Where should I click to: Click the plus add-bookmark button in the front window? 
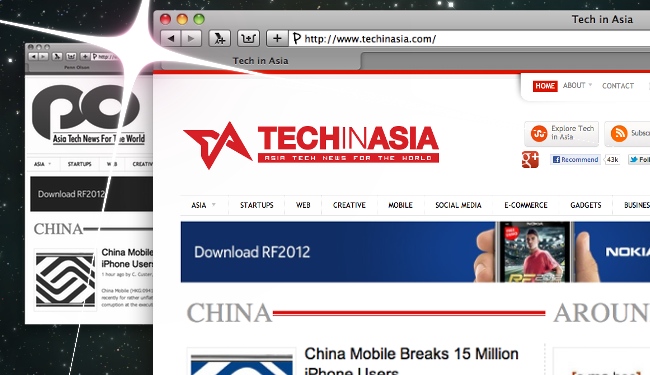point(277,39)
